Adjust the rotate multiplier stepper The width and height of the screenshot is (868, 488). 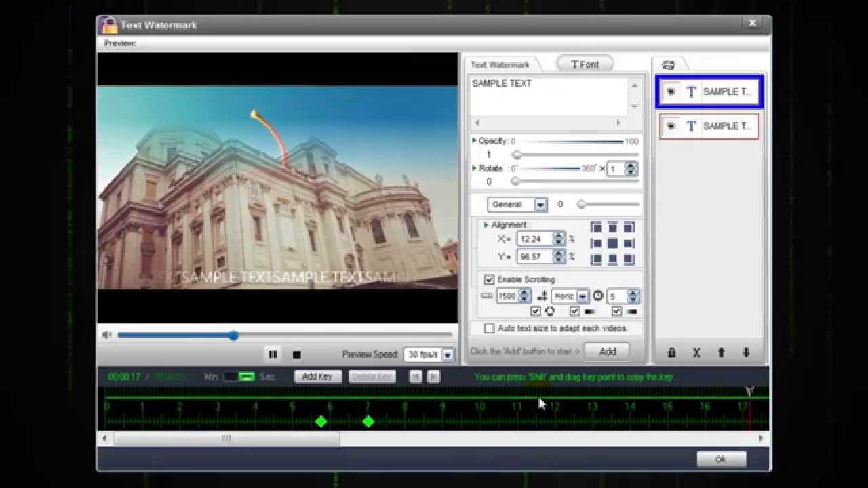[631, 169]
